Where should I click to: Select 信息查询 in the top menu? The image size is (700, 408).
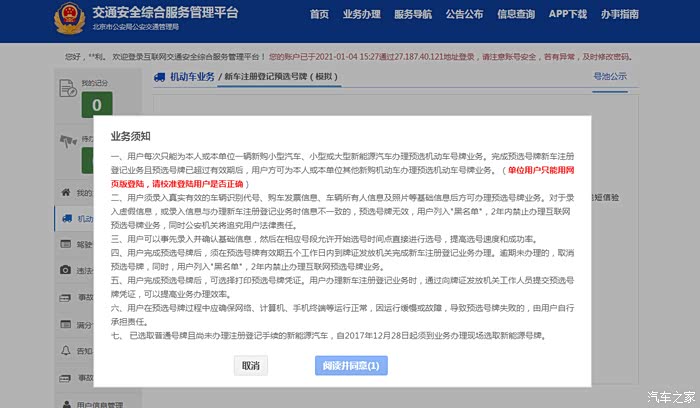pyautogui.click(x=517, y=15)
